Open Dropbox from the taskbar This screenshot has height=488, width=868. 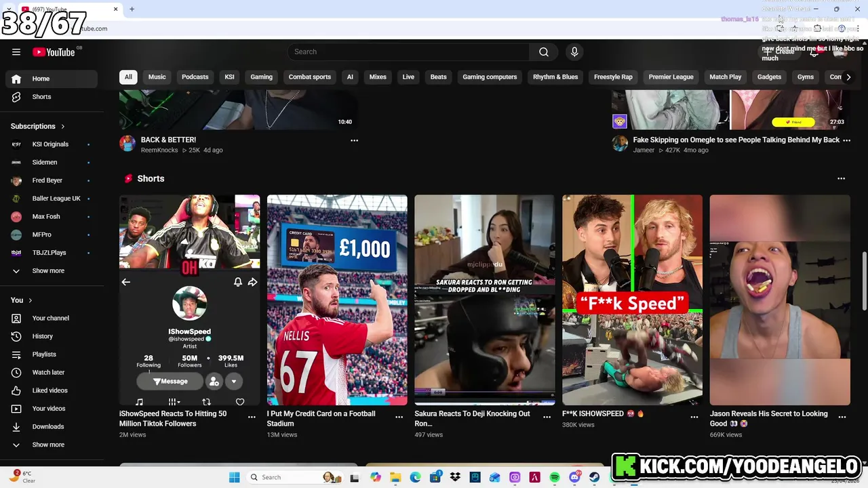[455, 477]
